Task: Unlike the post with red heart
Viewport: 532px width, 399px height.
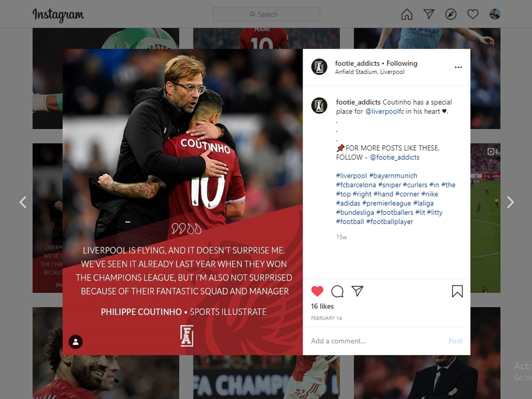Action: pos(317,291)
